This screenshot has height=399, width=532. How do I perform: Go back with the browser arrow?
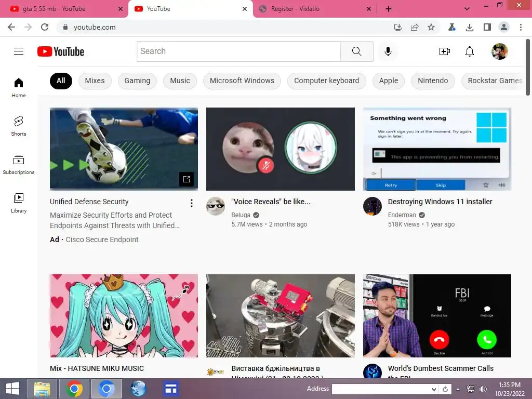(11, 27)
